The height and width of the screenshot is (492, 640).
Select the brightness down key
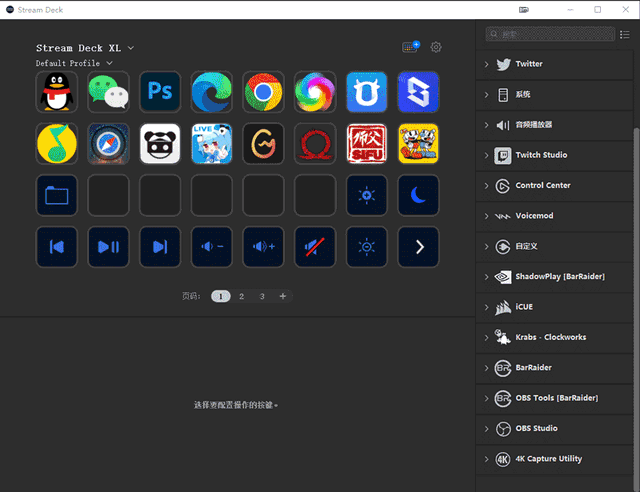point(367,247)
